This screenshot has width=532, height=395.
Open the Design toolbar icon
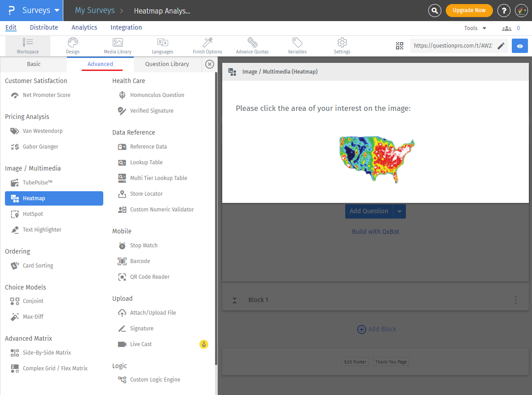72,45
